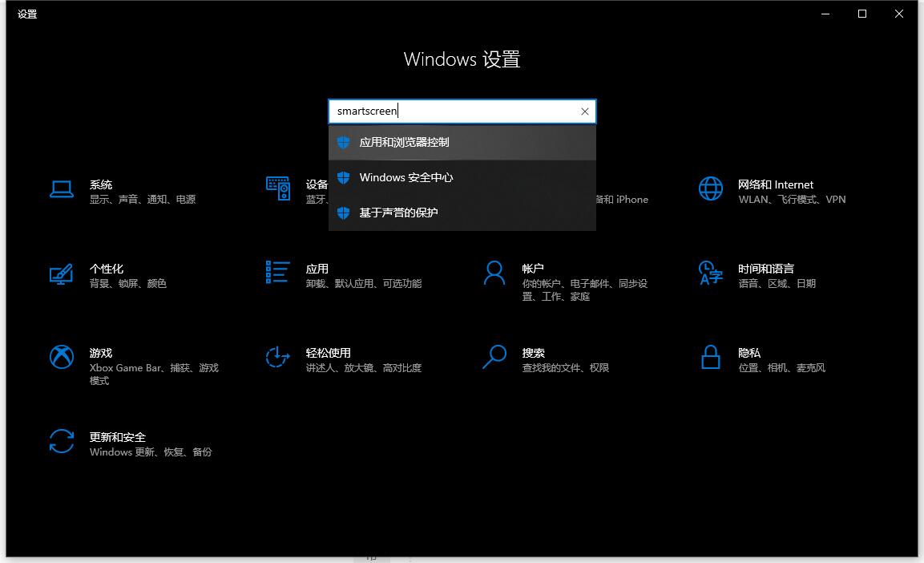Screen dimensions: 924x563
Task: Click the 个性化 personalization icon
Action: (62, 273)
